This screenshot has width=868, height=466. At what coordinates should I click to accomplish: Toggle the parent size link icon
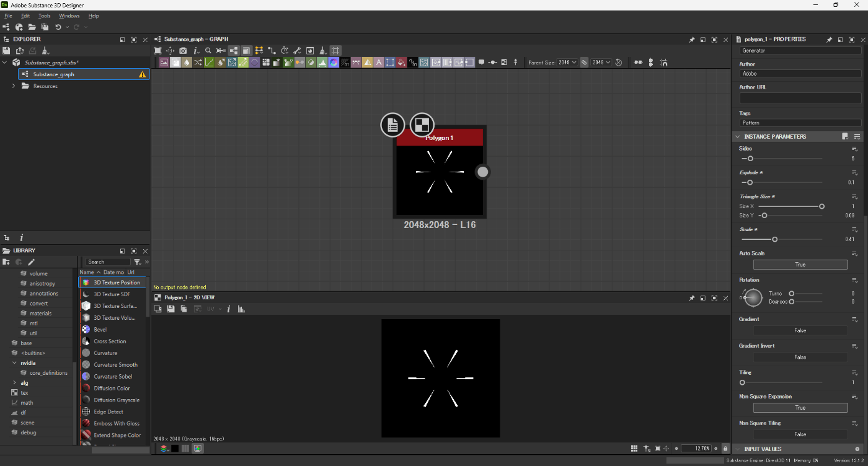pos(583,62)
